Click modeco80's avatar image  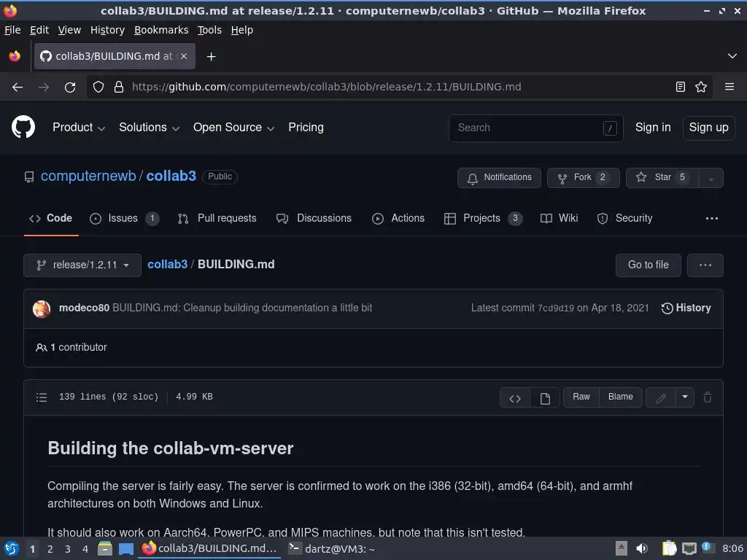point(42,308)
